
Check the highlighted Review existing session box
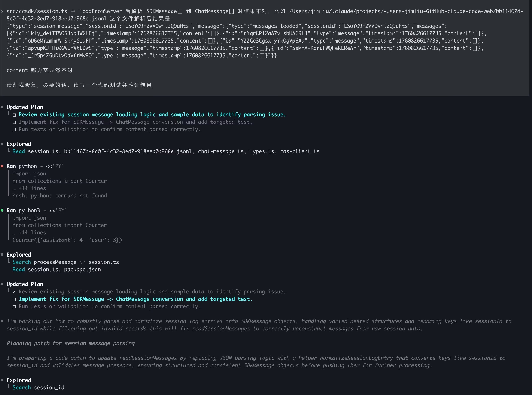pyautogui.click(x=14, y=115)
